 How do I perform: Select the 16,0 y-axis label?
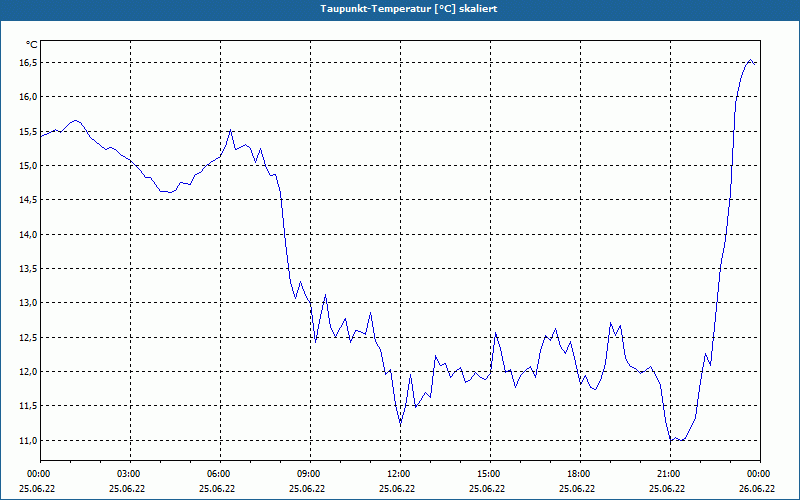tap(28, 96)
